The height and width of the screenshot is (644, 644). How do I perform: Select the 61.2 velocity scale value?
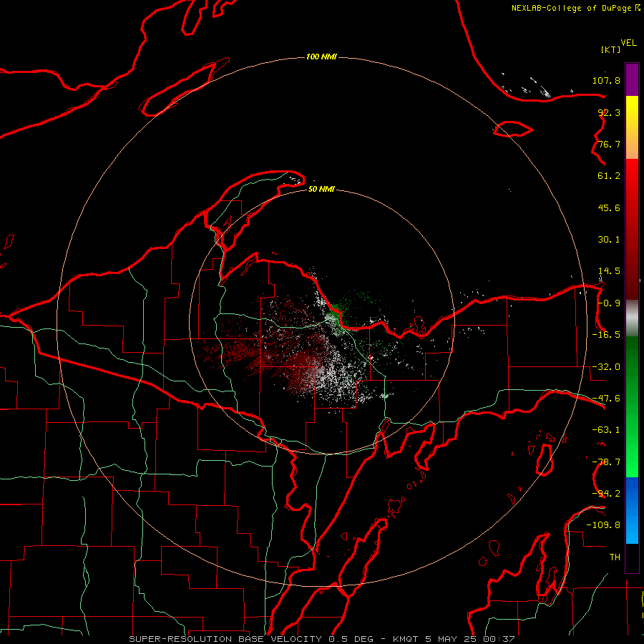(x=609, y=176)
